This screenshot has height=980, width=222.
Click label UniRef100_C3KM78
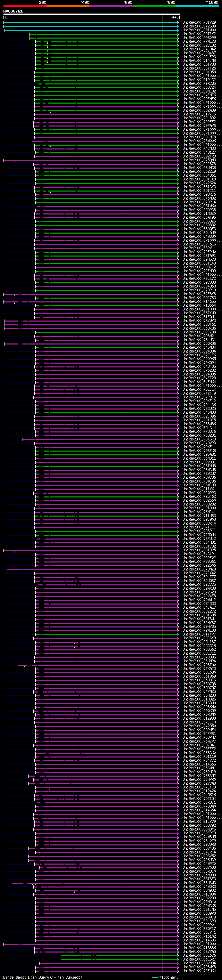199,137
